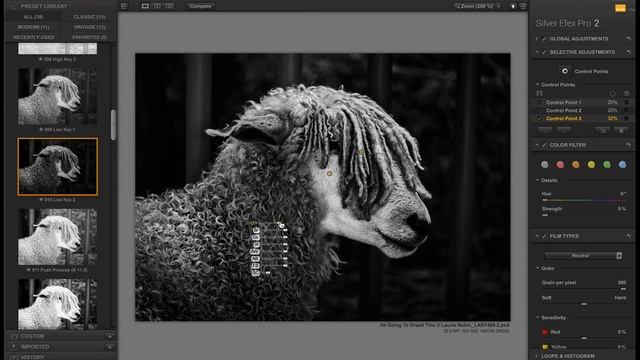Toggle the preset browser panel icon in toolbar
This screenshot has height=360, width=640.
pyautogui.click(x=124, y=6)
